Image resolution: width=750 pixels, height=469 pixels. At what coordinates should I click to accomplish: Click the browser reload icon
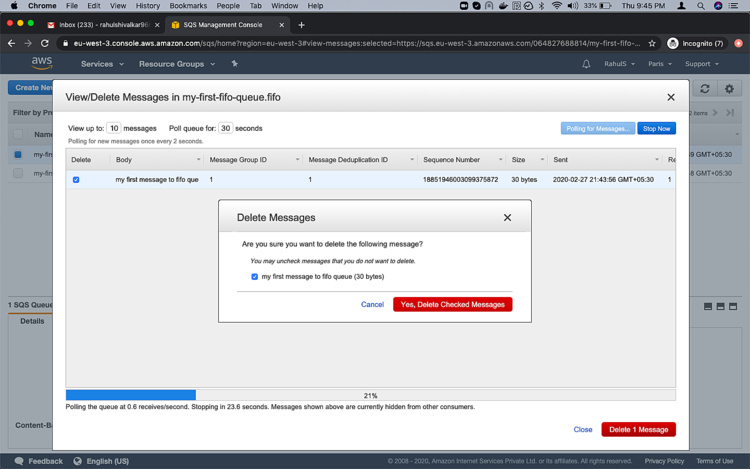[x=46, y=43]
